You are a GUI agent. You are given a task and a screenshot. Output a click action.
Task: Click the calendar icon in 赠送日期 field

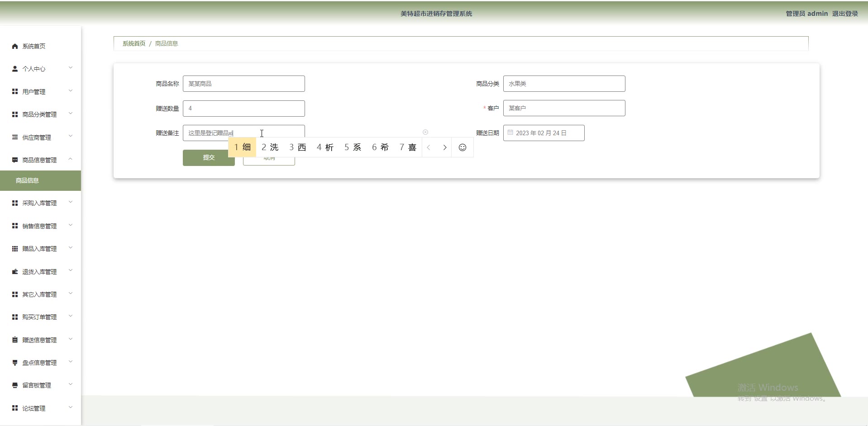pos(510,133)
